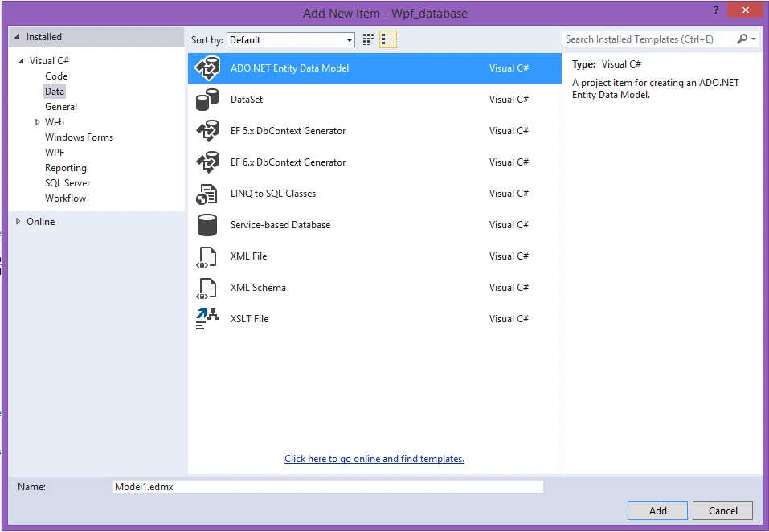
Task: Click the Cancel button
Action: tap(723, 511)
